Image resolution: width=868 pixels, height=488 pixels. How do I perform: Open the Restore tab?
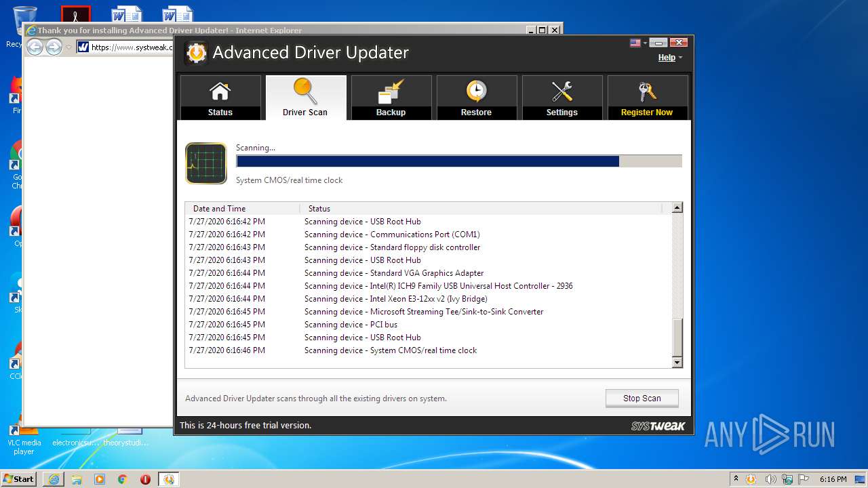(477, 98)
